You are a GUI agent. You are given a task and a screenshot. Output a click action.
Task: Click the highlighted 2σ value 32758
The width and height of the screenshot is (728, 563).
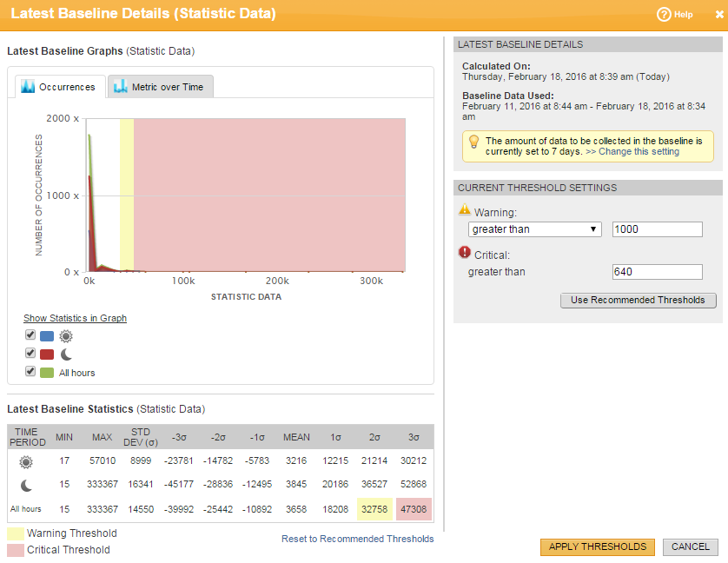374,509
